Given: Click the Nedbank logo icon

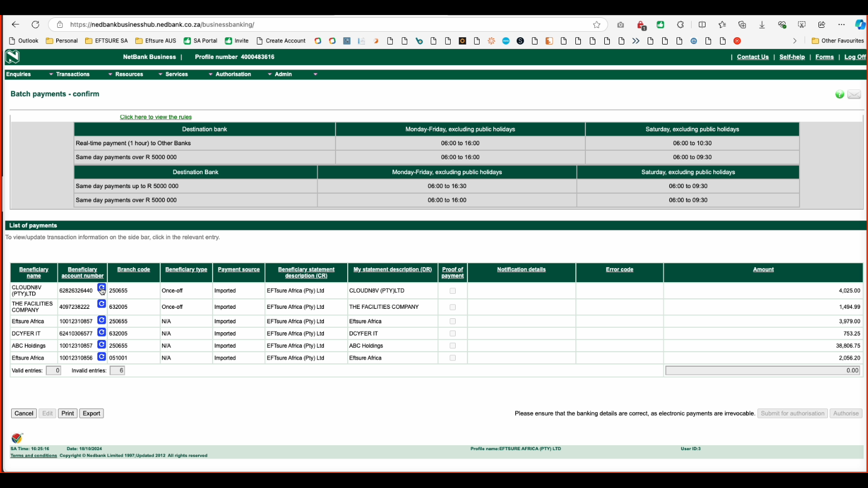Looking at the screenshot, I should point(12,57).
